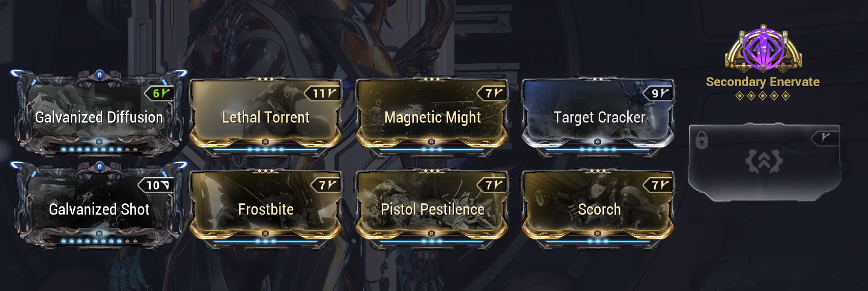Click the rank diamonds under Secondary Enervate
The image size is (868, 291).
[763, 96]
